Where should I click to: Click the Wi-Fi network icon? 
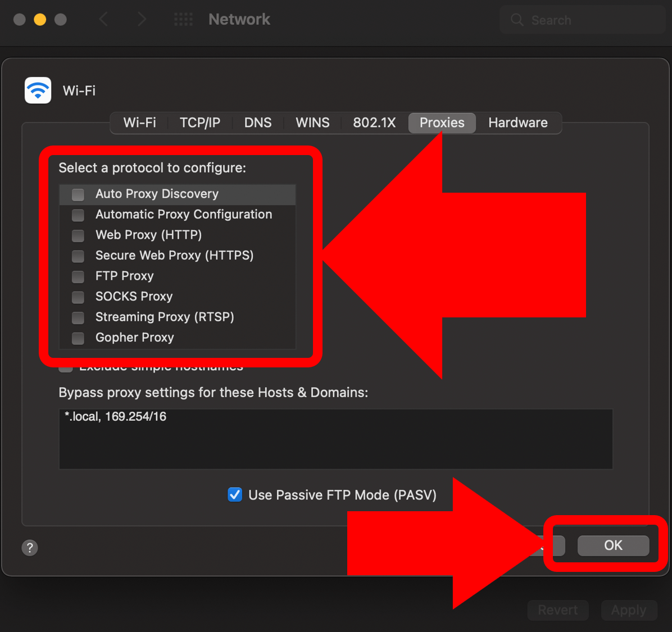click(x=38, y=90)
